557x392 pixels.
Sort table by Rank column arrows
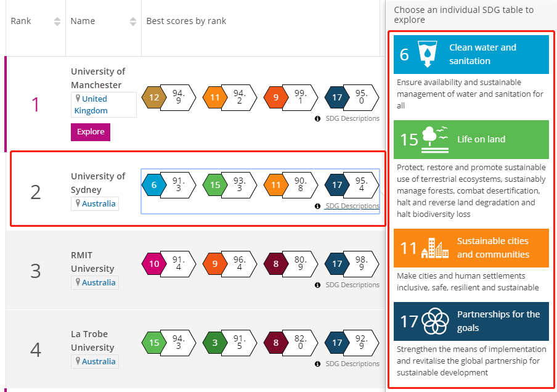click(x=57, y=22)
